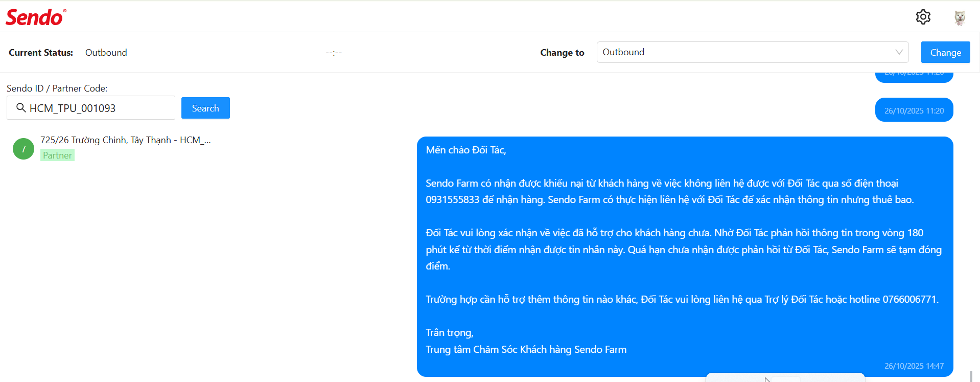The image size is (980, 382).
Task: Click the Trân trọng closing line
Action: coord(450,333)
